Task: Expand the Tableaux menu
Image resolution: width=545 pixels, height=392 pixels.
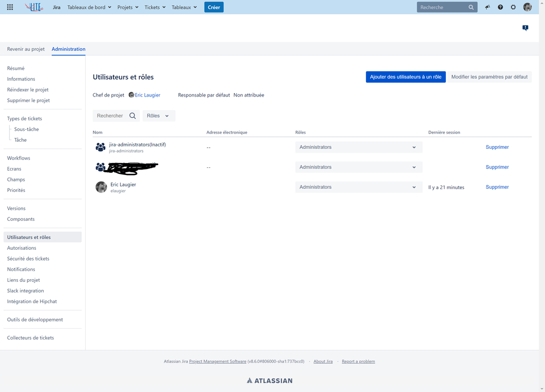Action: [x=184, y=7]
